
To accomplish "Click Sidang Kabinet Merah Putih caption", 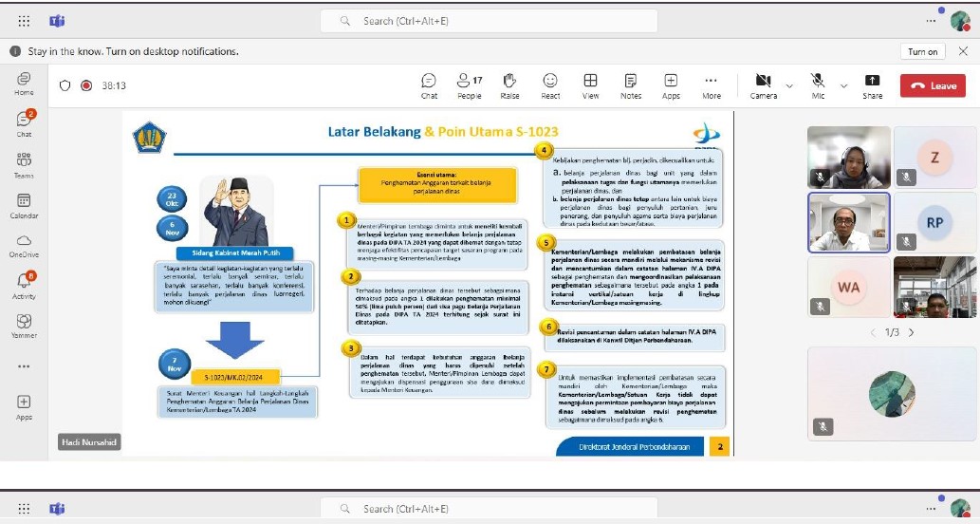I will (x=235, y=253).
